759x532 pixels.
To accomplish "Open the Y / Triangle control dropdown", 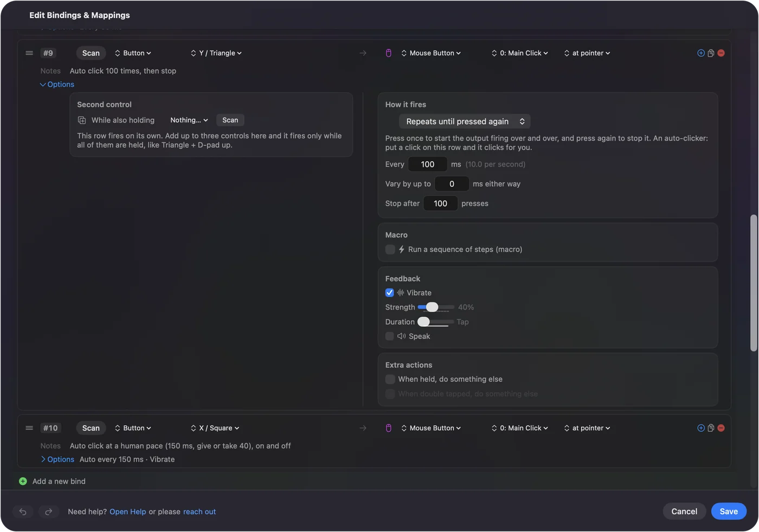I will click(216, 53).
